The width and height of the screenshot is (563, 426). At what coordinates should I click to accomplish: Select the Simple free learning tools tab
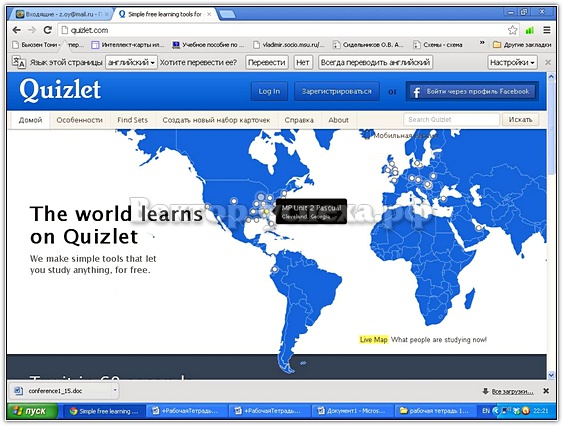(x=164, y=14)
